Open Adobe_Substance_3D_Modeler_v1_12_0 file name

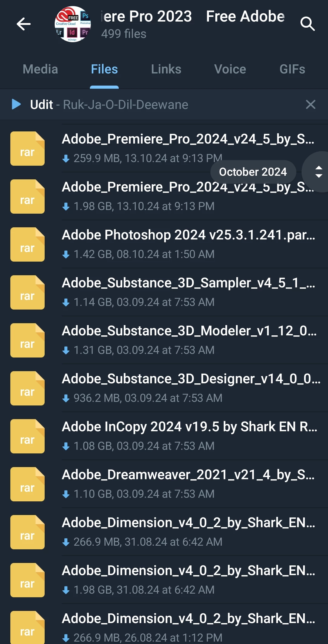pyautogui.click(x=190, y=331)
